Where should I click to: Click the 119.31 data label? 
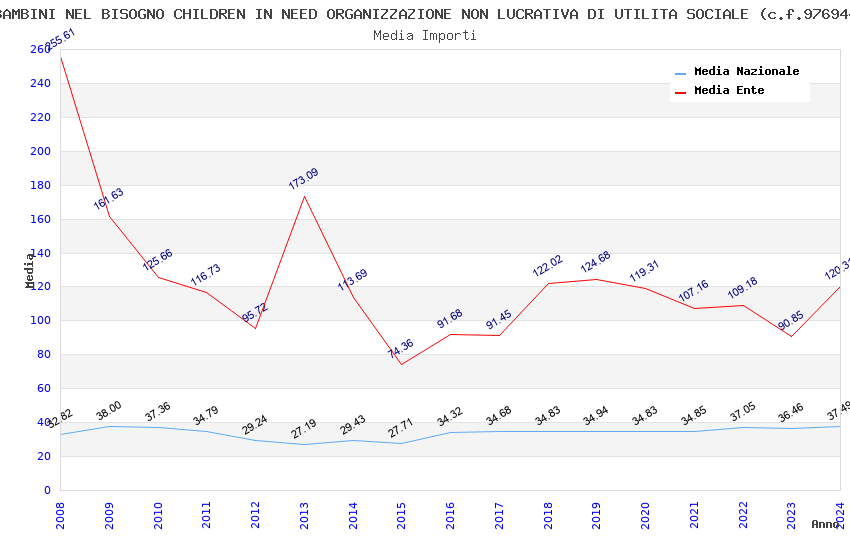(x=644, y=270)
